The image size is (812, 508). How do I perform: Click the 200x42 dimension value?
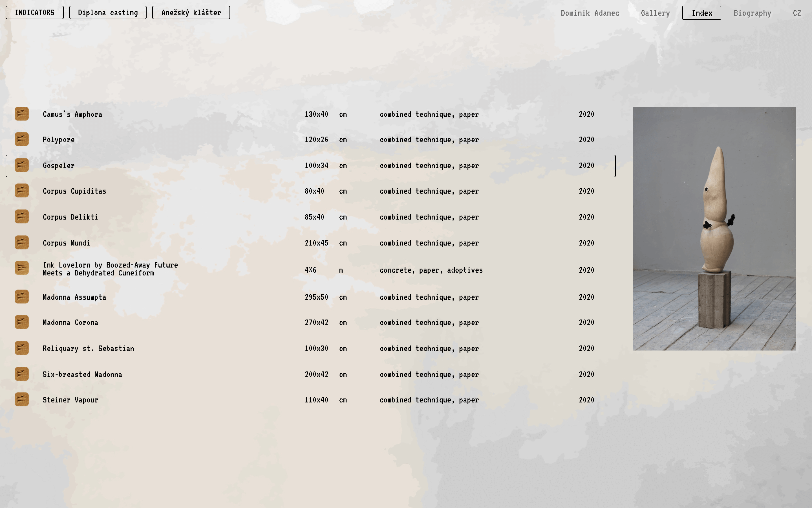coord(316,374)
